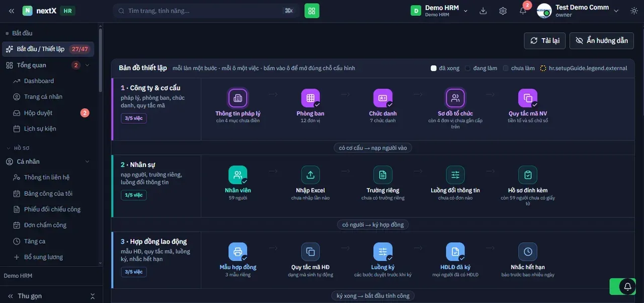Open the Demo HRM workspace dropdown

tap(440, 11)
